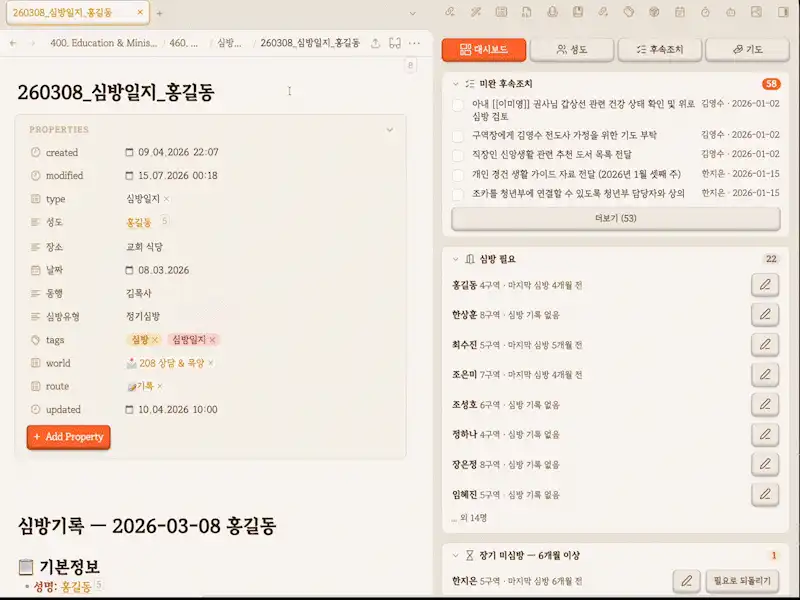
Task: Open the tab list dropdown chevron
Action: 412,13
